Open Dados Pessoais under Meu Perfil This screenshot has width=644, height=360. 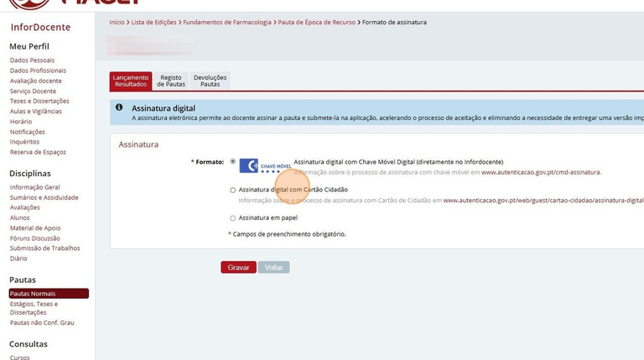click(x=32, y=60)
